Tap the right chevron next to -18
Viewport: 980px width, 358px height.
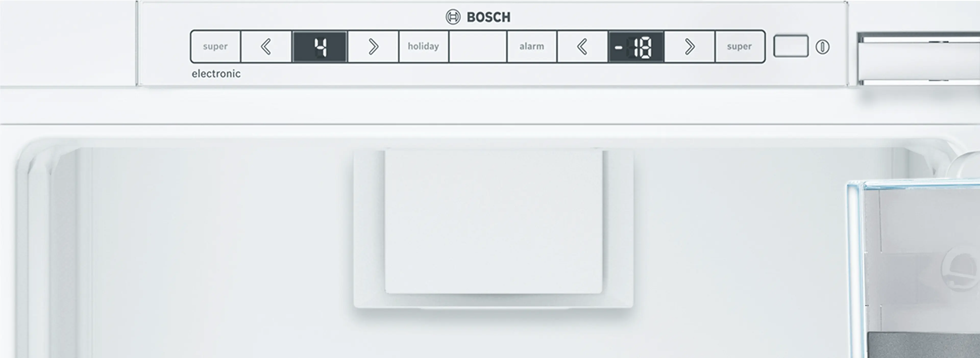(689, 46)
